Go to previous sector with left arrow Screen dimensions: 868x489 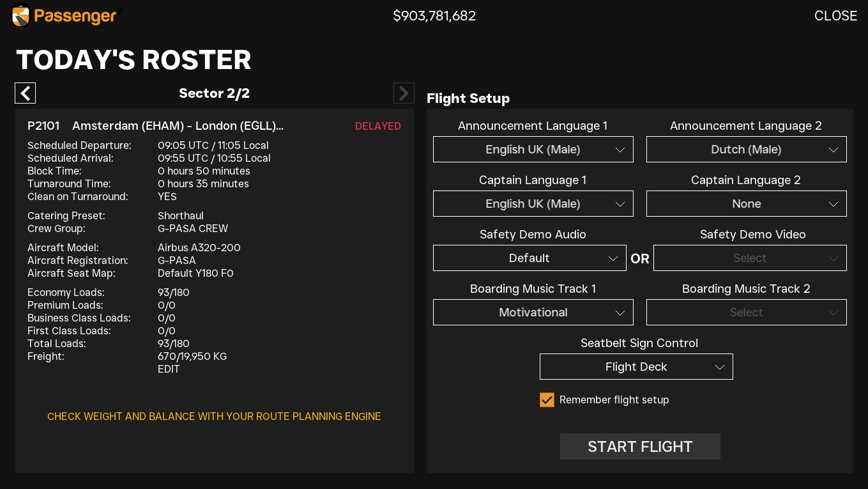26,93
